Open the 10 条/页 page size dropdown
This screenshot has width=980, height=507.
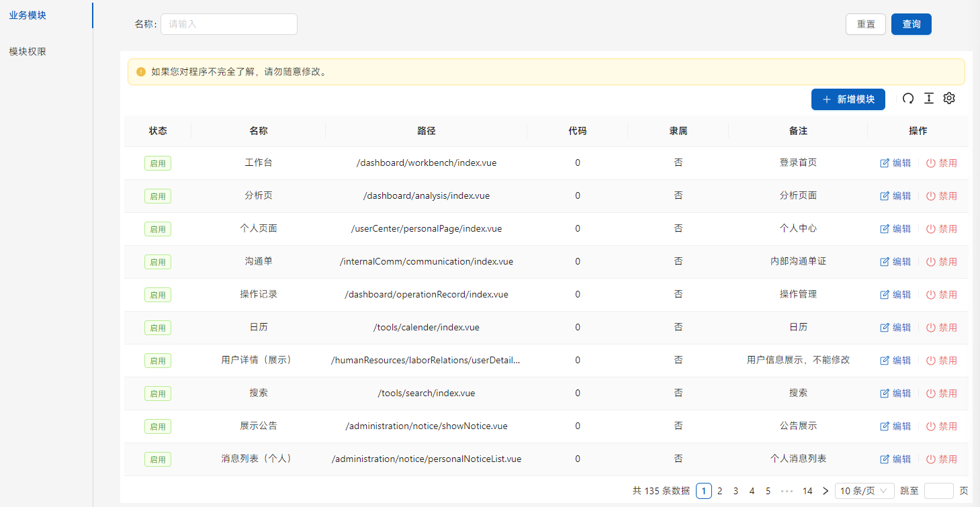point(864,491)
